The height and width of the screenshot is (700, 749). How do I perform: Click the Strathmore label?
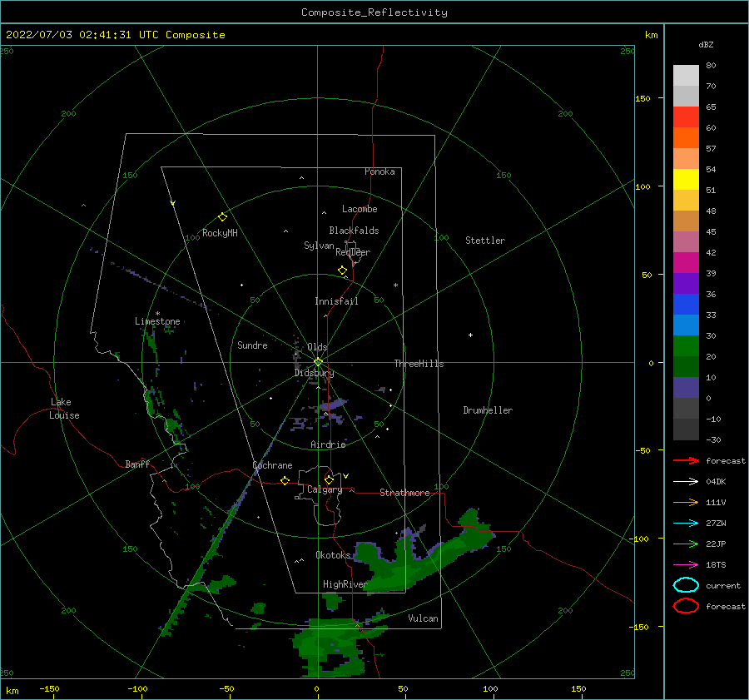[x=404, y=493]
